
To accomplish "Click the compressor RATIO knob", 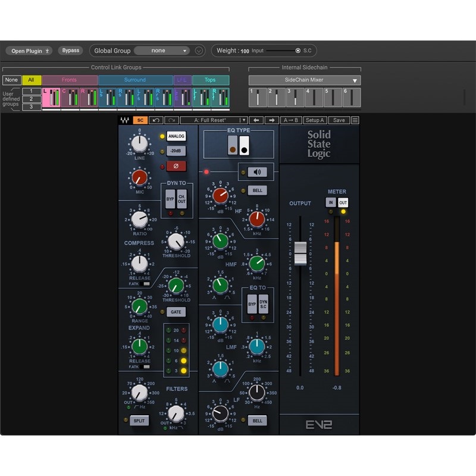I will [139, 220].
